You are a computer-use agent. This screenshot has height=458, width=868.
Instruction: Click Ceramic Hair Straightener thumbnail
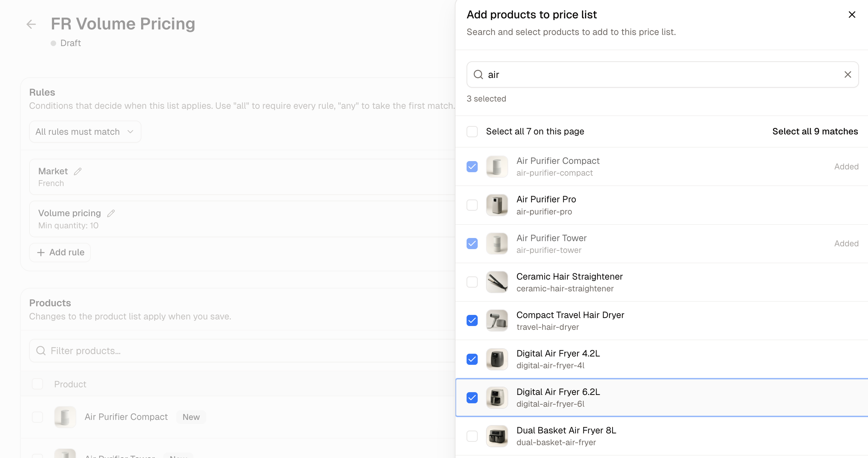tap(497, 282)
